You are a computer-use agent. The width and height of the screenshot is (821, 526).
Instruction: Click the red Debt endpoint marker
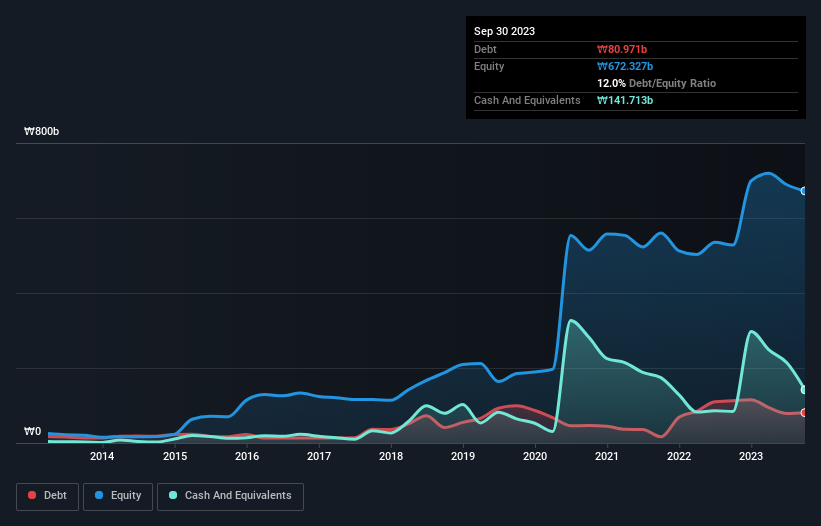[x=804, y=412]
